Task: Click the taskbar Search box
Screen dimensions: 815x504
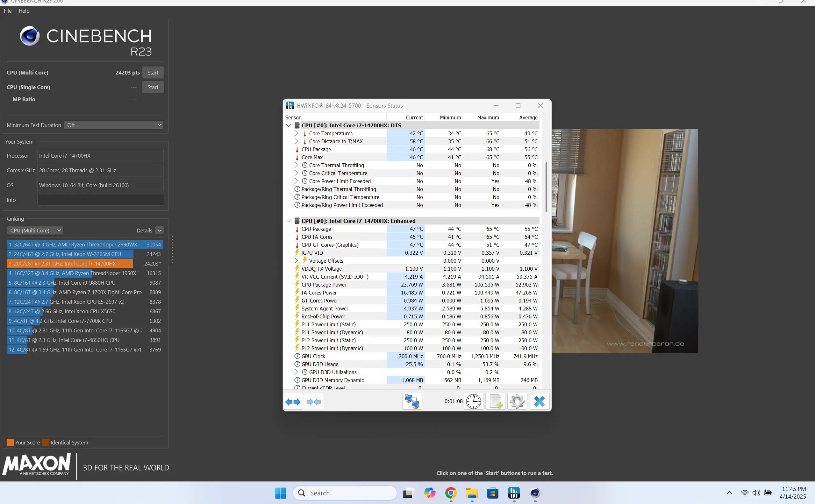Action: pyautogui.click(x=345, y=493)
